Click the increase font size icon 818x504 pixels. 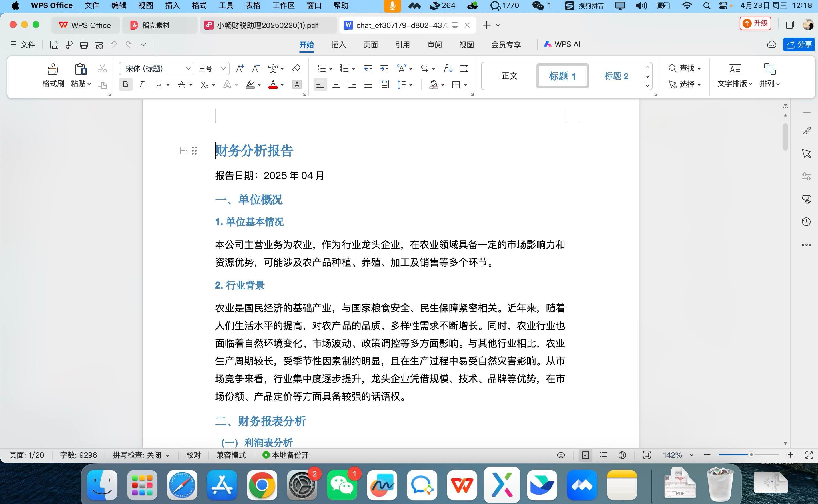tap(240, 69)
